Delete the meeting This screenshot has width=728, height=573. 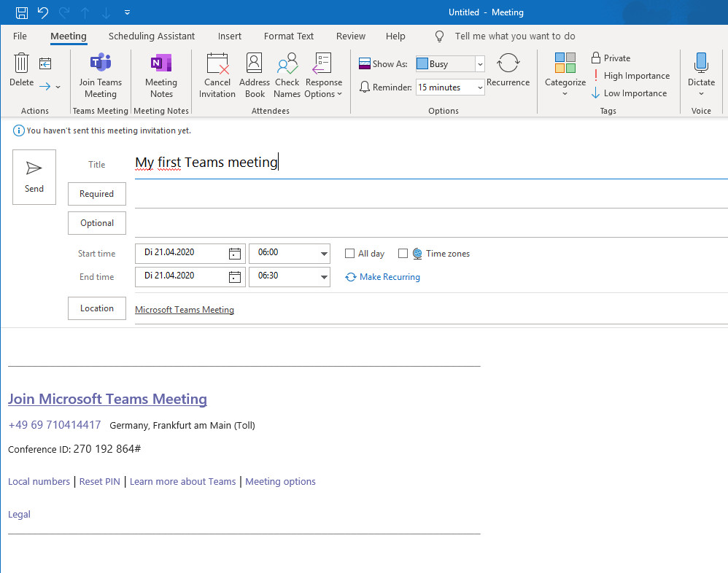(x=21, y=69)
